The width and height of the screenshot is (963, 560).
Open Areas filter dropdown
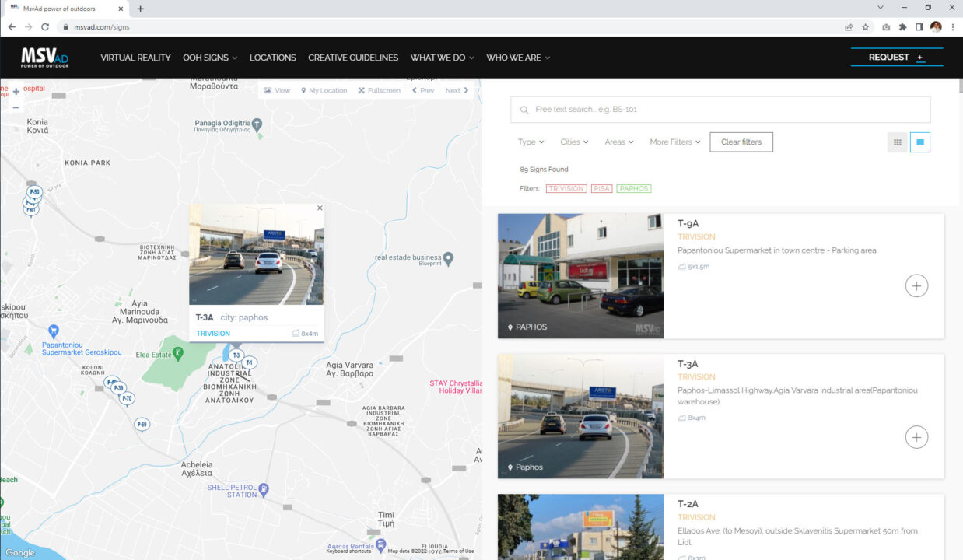619,142
